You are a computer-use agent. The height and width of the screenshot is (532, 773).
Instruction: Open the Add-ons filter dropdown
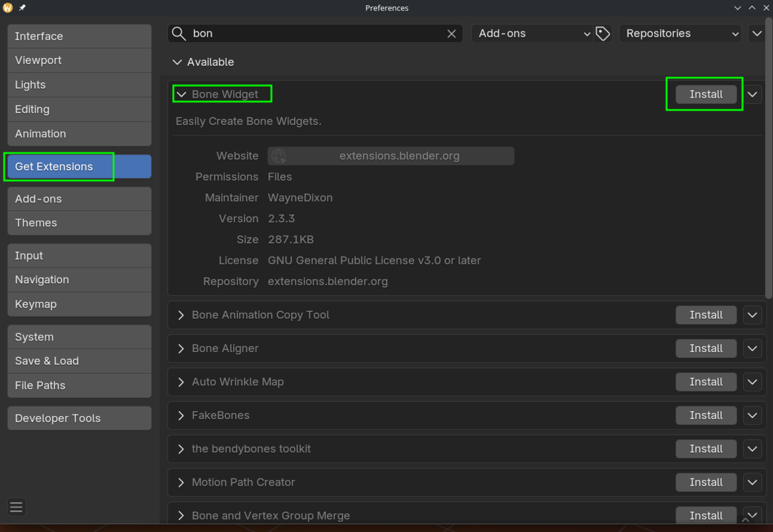point(533,33)
